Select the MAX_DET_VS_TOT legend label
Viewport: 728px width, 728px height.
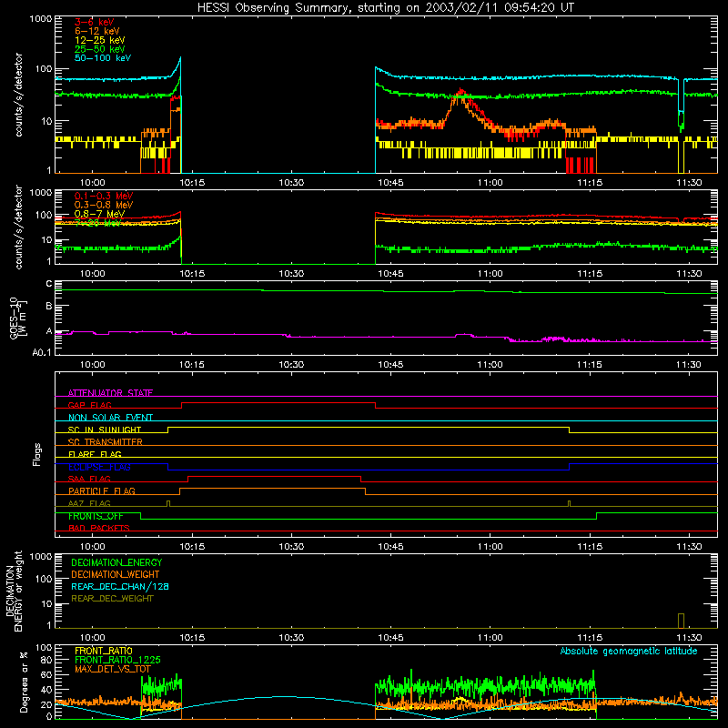[x=112, y=669]
